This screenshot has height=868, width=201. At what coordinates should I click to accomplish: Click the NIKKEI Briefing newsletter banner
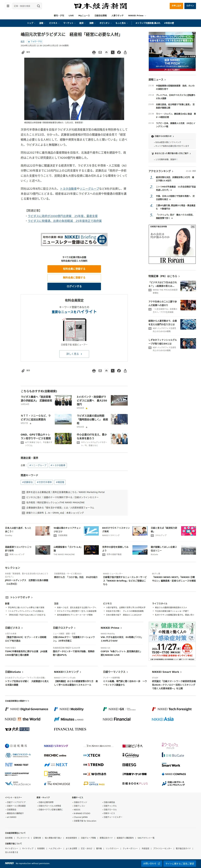click(x=74, y=239)
